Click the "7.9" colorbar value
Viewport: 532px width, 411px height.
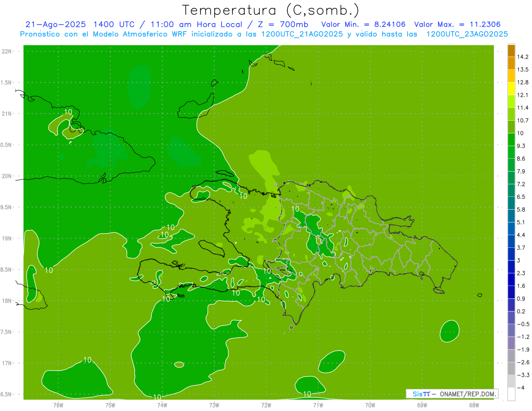point(521,171)
